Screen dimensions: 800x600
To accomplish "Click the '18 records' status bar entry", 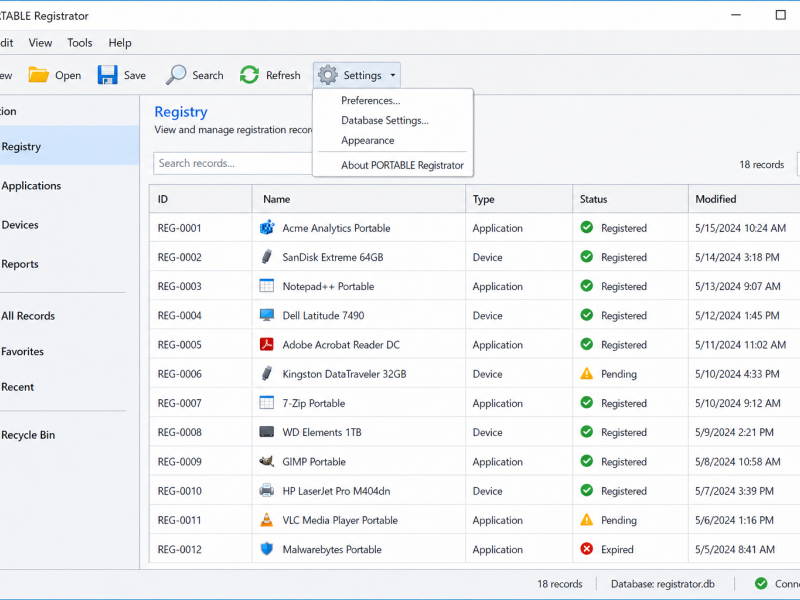I will point(560,584).
